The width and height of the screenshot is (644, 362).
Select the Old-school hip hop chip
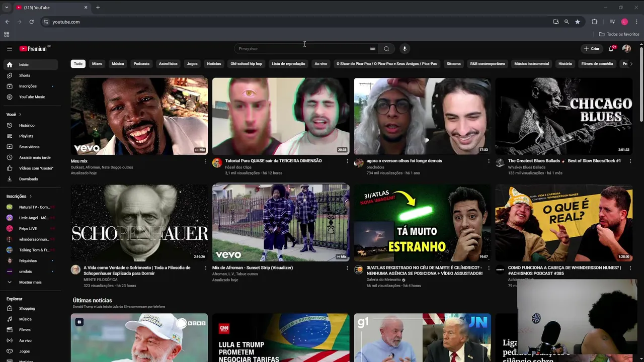coord(247,64)
